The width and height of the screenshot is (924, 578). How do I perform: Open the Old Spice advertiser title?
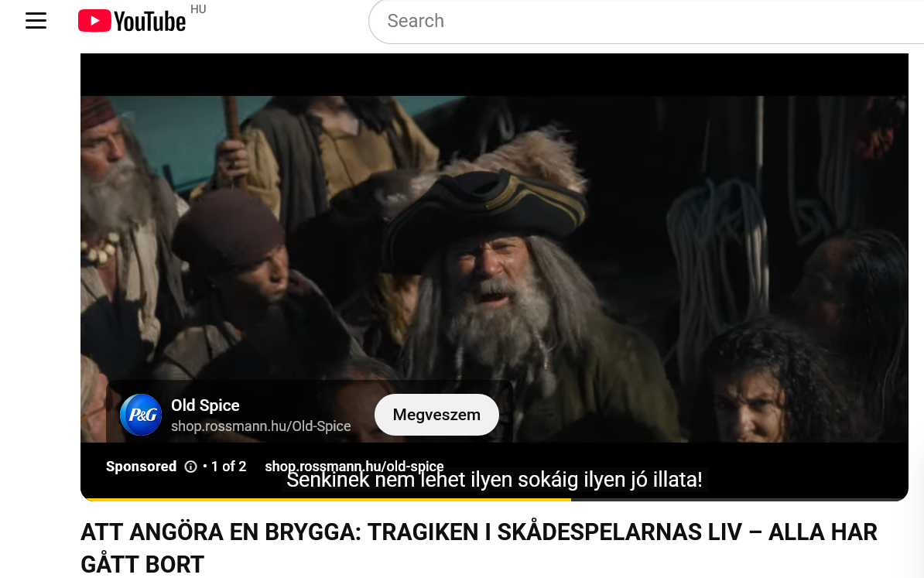[x=205, y=405]
